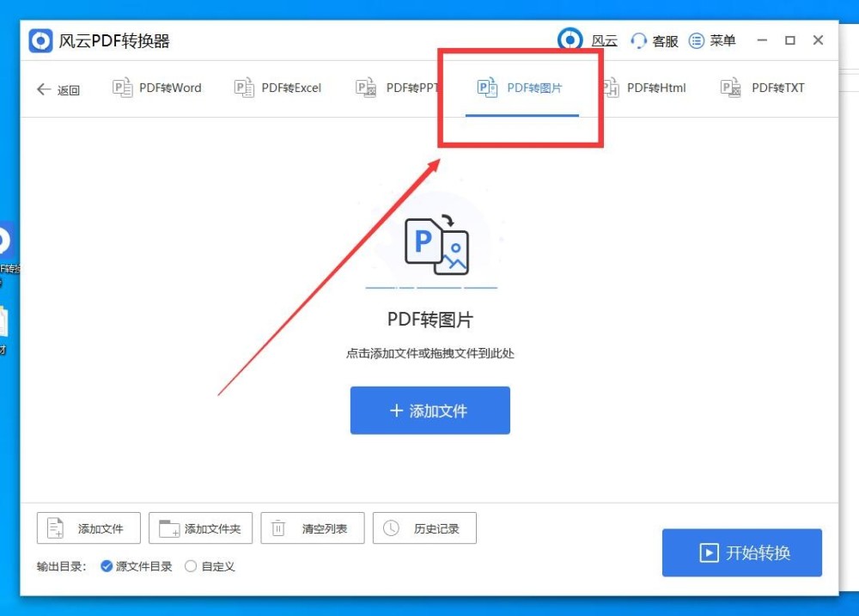Open the 历史记录 clock button
The image size is (859, 616).
tap(424, 528)
